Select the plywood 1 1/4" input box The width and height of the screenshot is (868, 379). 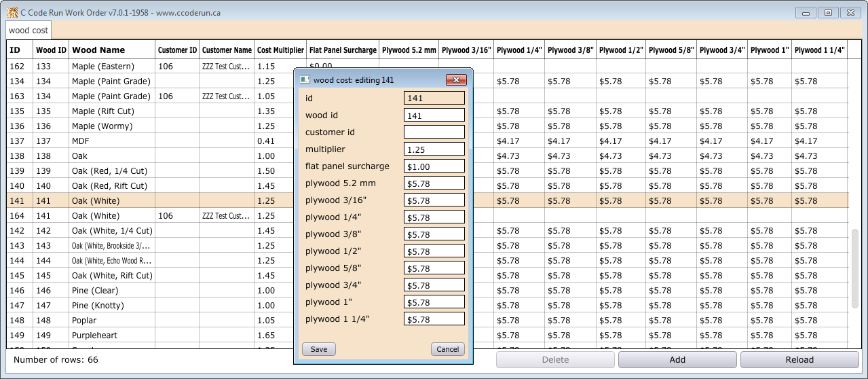tap(434, 319)
